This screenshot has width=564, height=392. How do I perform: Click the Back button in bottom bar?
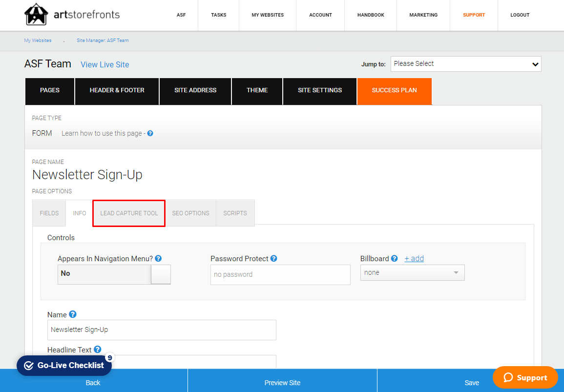coord(93,383)
